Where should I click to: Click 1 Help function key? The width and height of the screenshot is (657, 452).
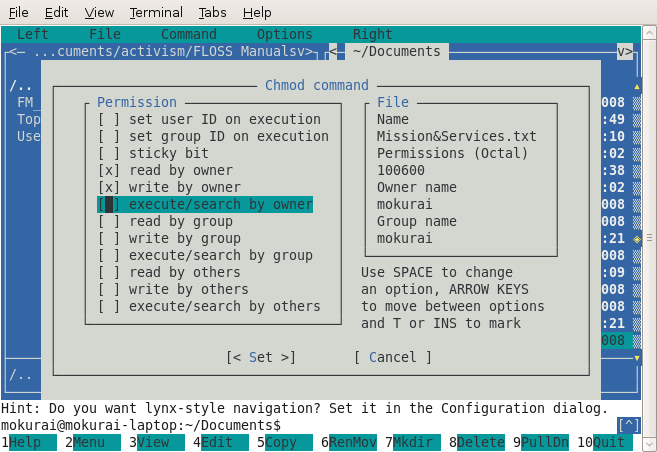coord(28,442)
